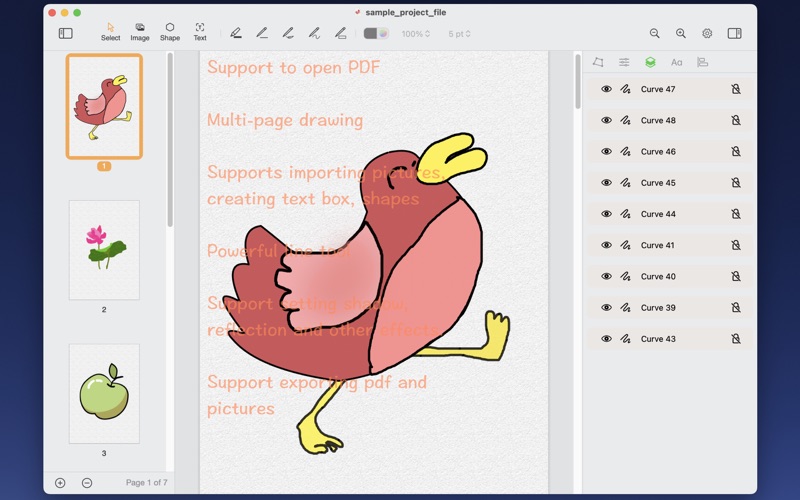800x500 pixels.
Task: Toggle the left sidebar panel icon
Action: point(66,34)
